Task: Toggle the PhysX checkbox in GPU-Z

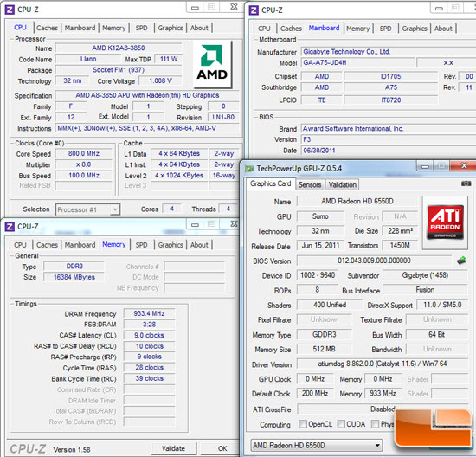Action: point(376,424)
